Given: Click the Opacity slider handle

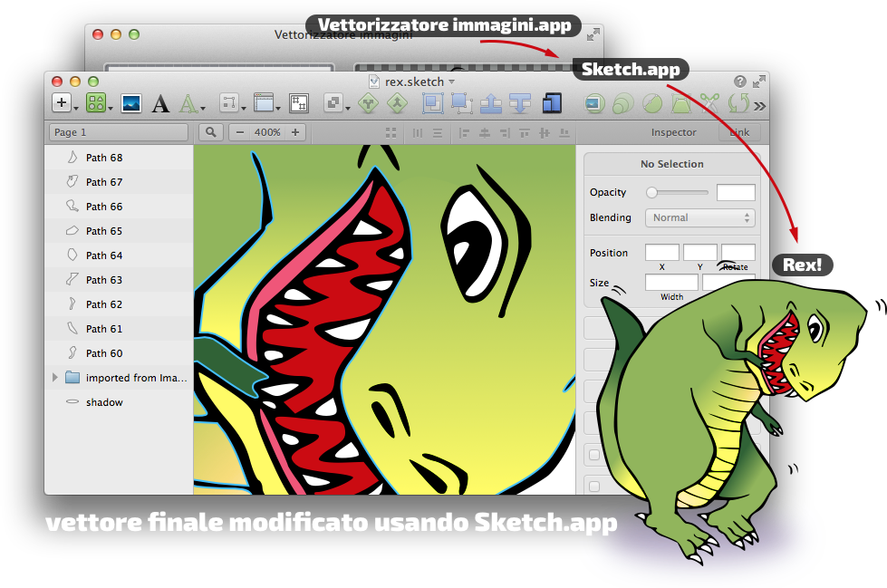Looking at the screenshot, I should 651,192.
